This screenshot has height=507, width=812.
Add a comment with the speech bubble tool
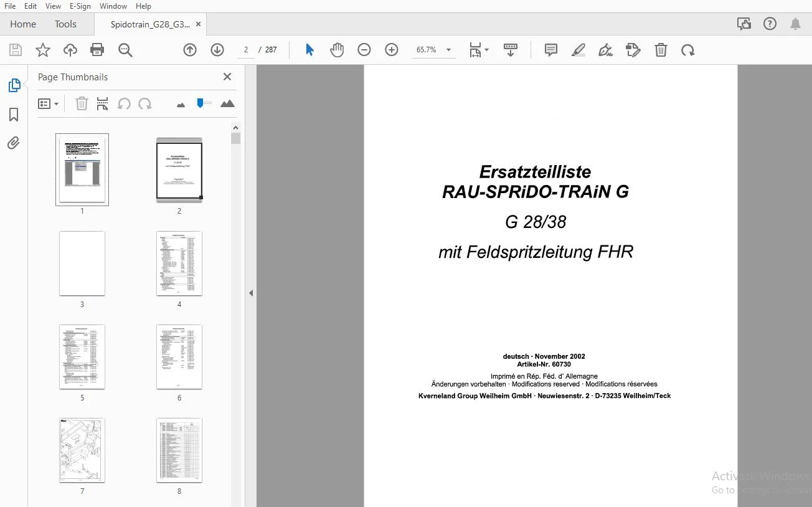click(551, 50)
